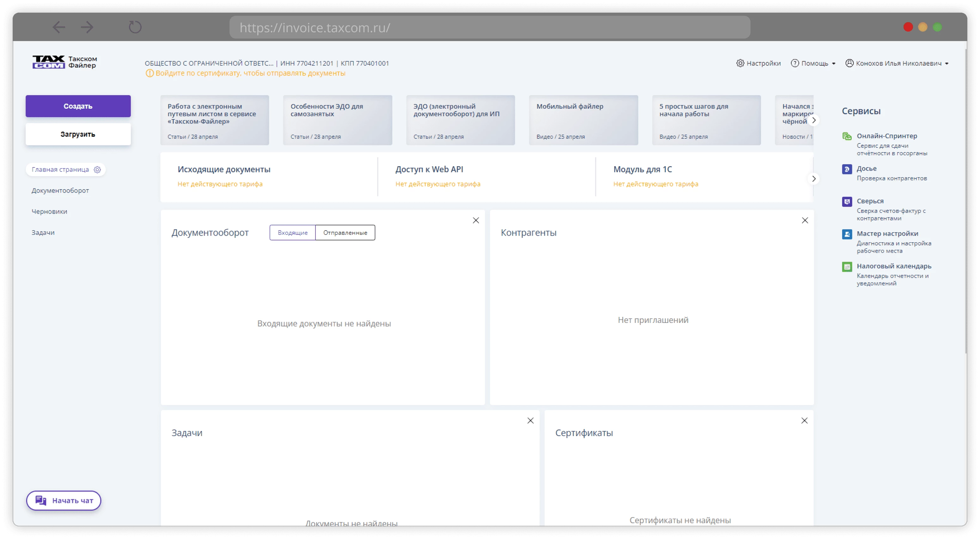Open the Онлайн-Спринтер service link
This screenshot has height=539, width=980.
[887, 136]
